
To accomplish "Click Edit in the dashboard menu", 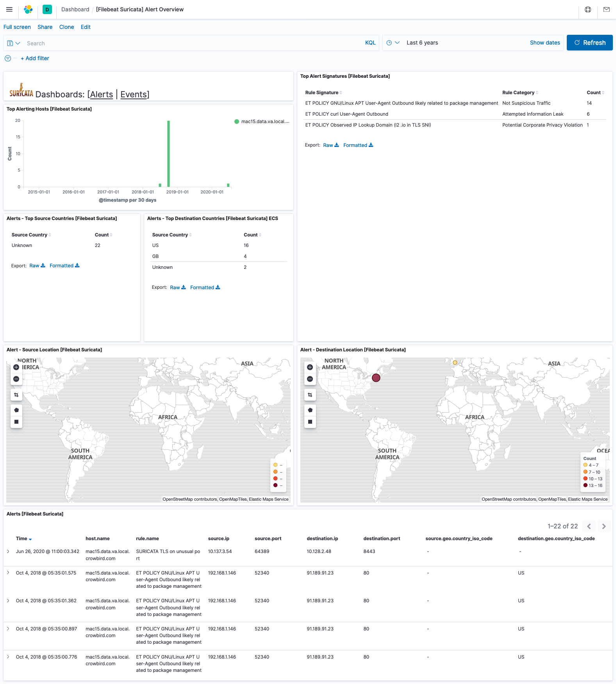I will pos(86,27).
